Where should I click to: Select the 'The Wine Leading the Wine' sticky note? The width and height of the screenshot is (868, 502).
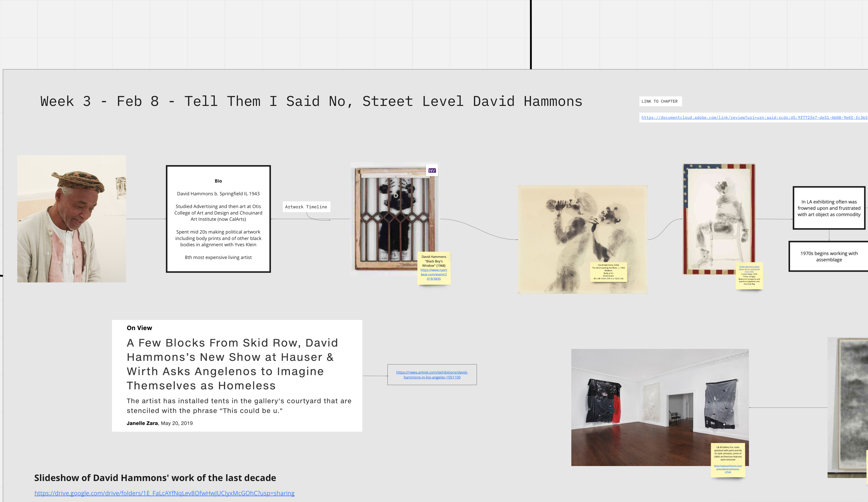tap(608, 272)
